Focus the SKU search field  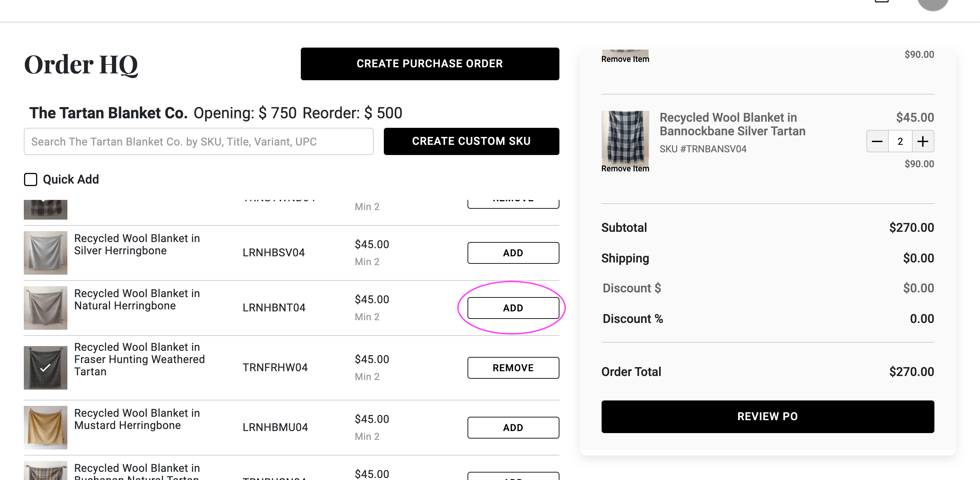(x=198, y=141)
